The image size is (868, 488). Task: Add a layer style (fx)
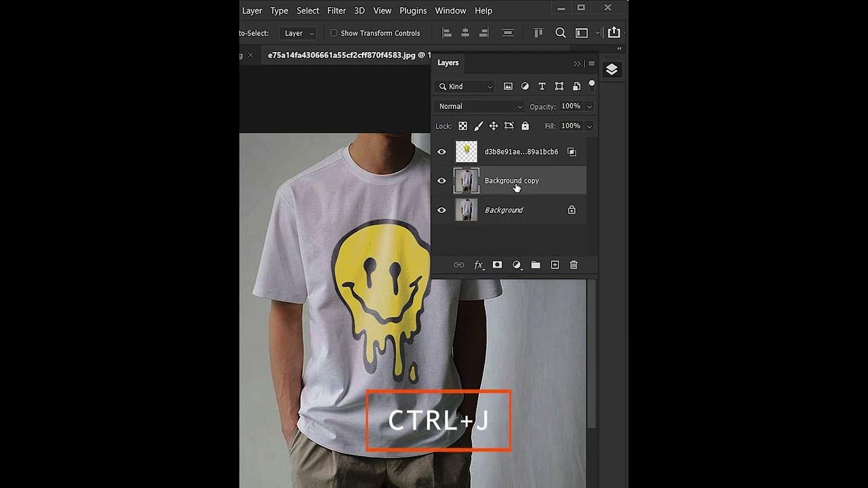click(479, 265)
